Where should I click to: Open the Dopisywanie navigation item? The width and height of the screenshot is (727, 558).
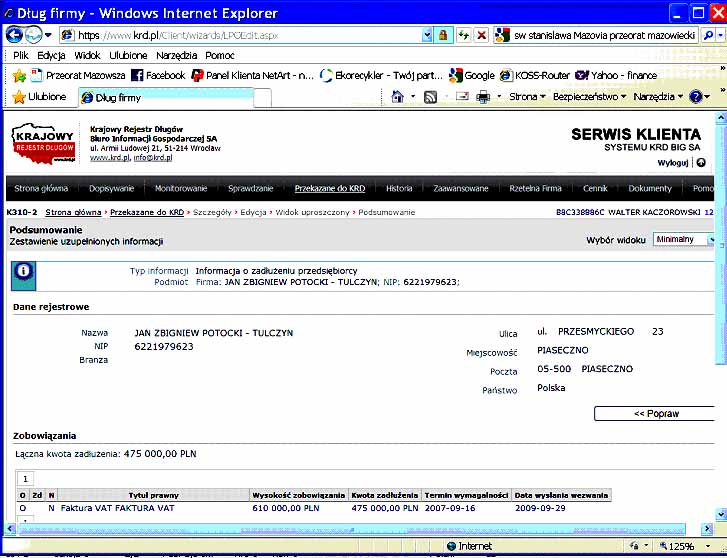111,189
